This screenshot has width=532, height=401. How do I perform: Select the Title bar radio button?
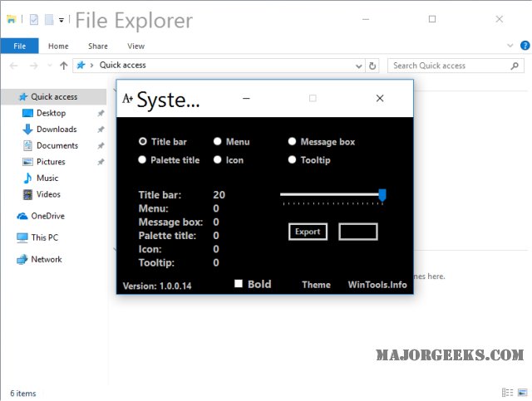tap(142, 141)
